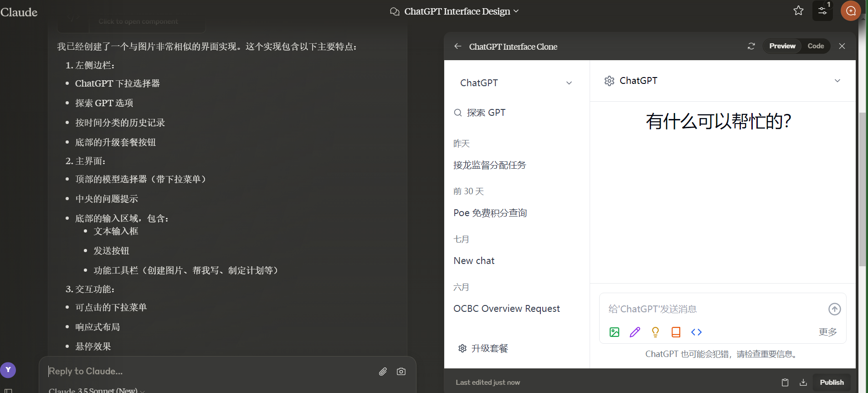Star this chat with the star icon
The image size is (868, 393).
click(x=798, y=10)
